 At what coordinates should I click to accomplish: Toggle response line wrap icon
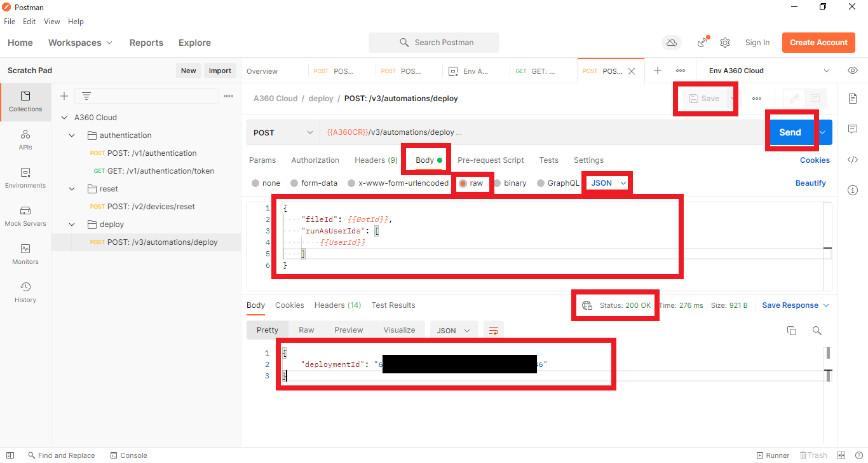(493, 330)
